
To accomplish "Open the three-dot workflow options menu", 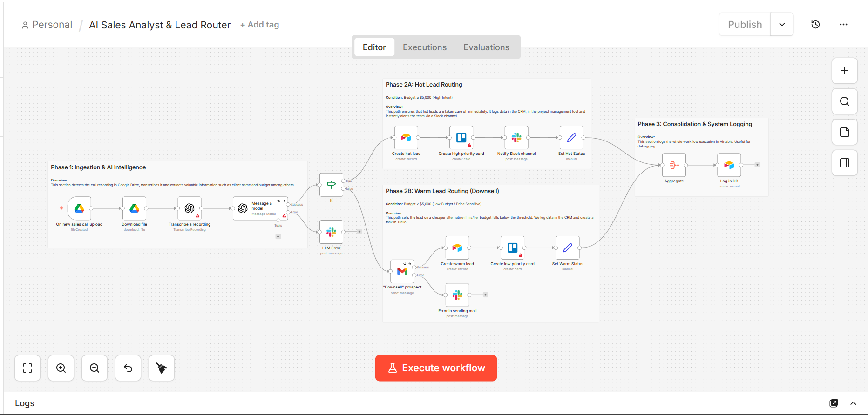I will point(843,25).
